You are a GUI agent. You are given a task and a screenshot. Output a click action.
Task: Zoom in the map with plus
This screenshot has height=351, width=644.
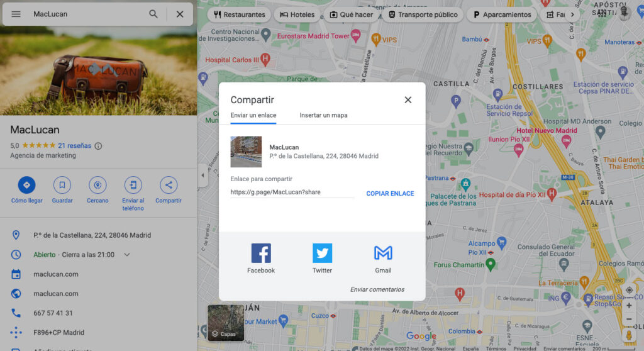coord(629,306)
